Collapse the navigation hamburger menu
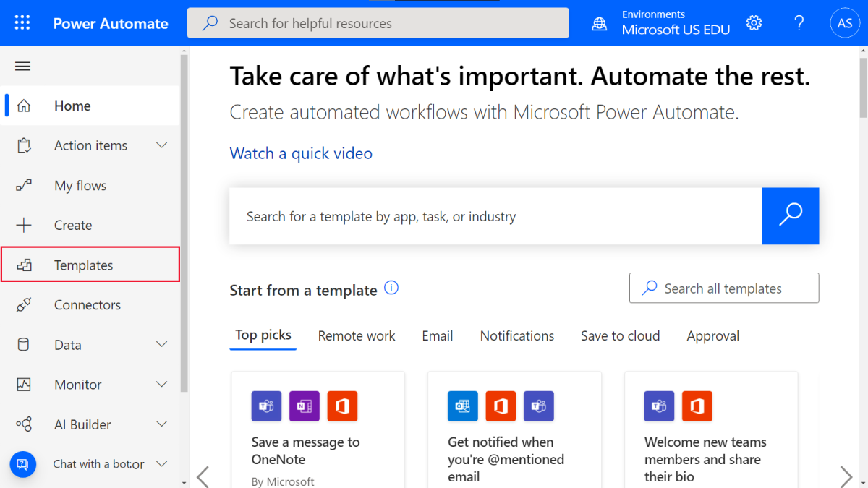The height and width of the screenshot is (488, 868). 23,67
